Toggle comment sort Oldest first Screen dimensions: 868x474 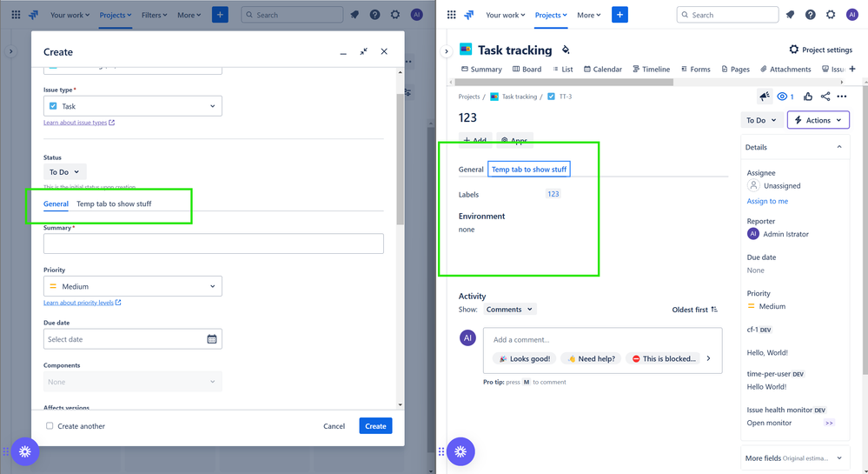[695, 310]
